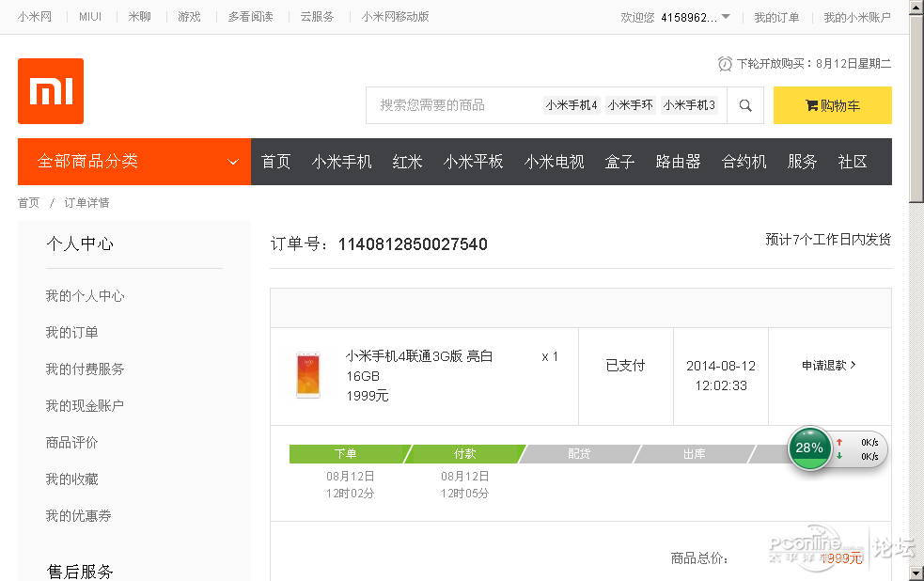924x581 pixels.
Task: Open the 路由器 nav menu item
Action: tap(679, 162)
